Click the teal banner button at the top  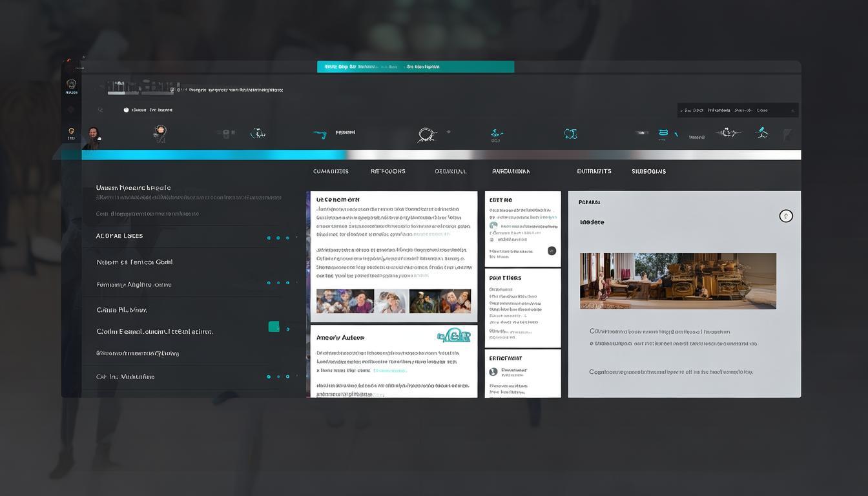(x=415, y=67)
